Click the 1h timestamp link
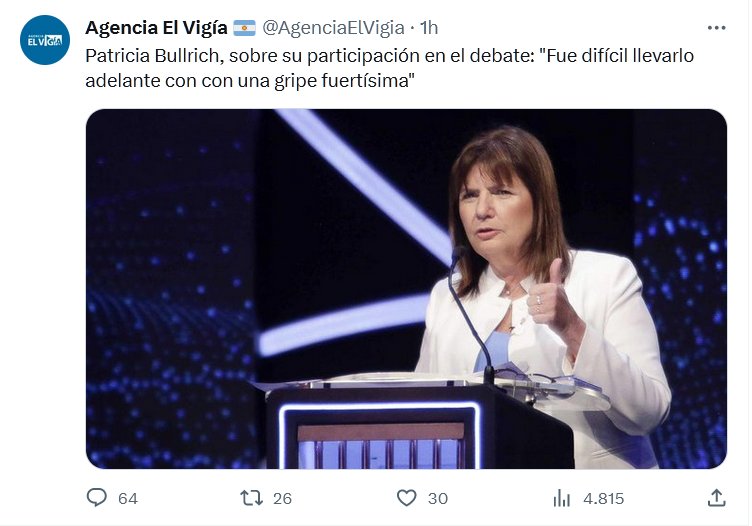Image resolution: width=752 pixels, height=526 pixels. click(428, 27)
